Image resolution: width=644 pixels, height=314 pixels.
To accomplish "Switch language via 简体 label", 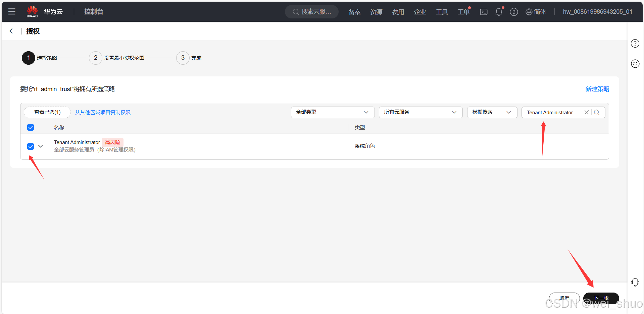I will 540,12.
